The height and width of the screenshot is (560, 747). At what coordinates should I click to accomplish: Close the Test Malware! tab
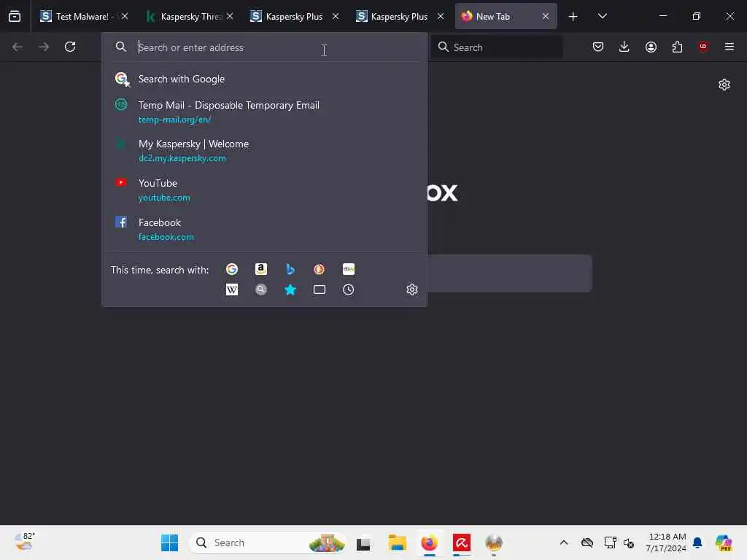(x=124, y=16)
